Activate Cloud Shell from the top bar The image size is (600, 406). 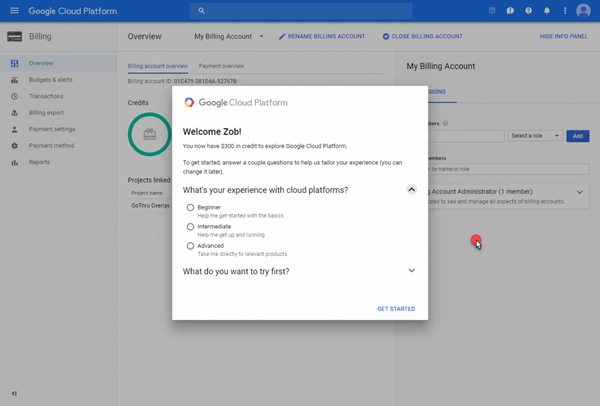(x=492, y=10)
